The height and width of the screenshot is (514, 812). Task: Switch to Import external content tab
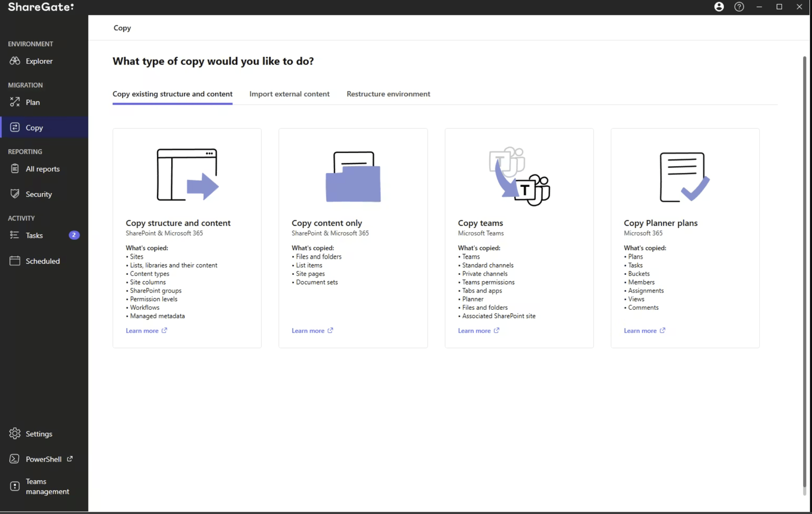point(289,94)
